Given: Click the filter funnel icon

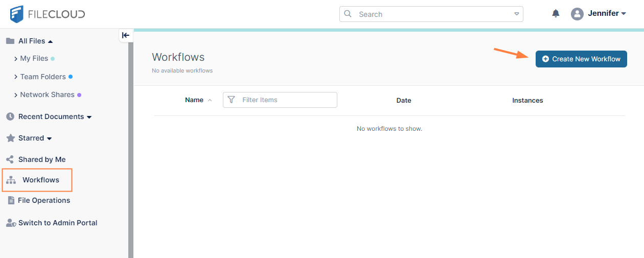Looking at the screenshot, I should 231,100.
